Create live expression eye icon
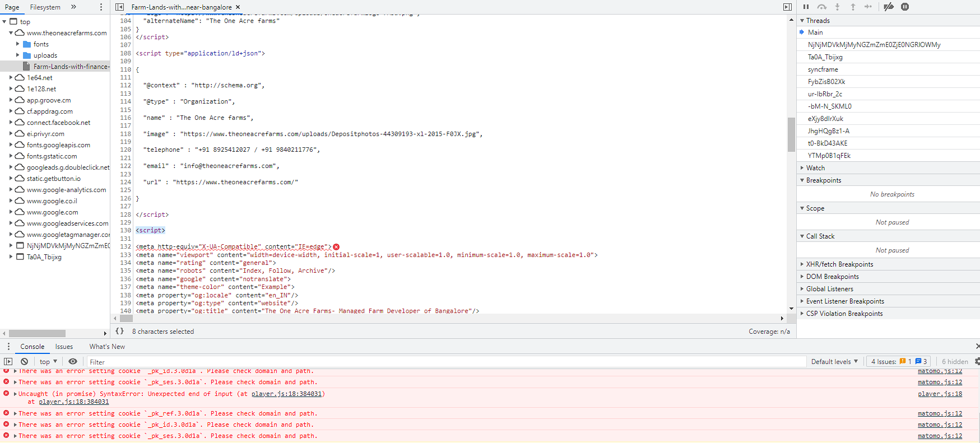 click(73, 361)
